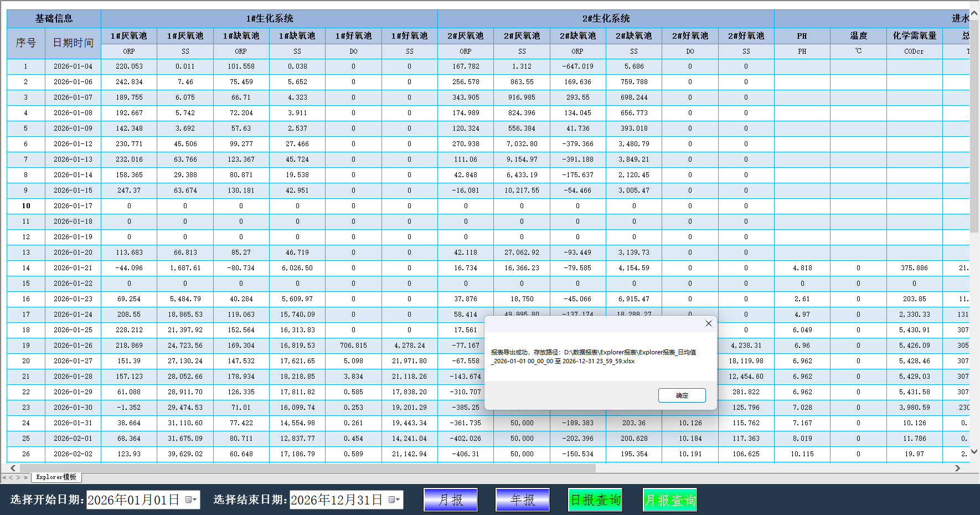Click the 年报 report button
The height and width of the screenshot is (515, 980).
click(522, 499)
